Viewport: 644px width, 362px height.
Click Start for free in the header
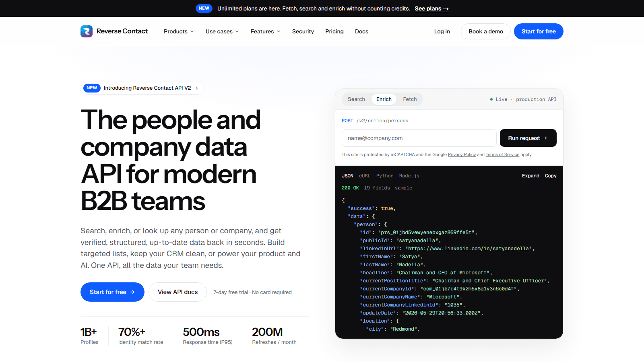click(x=539, y=31)
